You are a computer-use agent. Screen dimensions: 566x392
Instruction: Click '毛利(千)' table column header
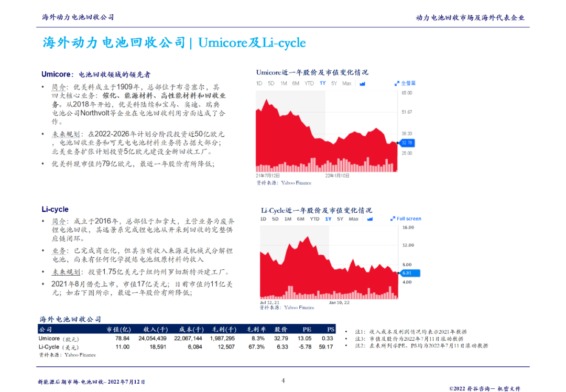pyautogui.click(x=224, y=329)
